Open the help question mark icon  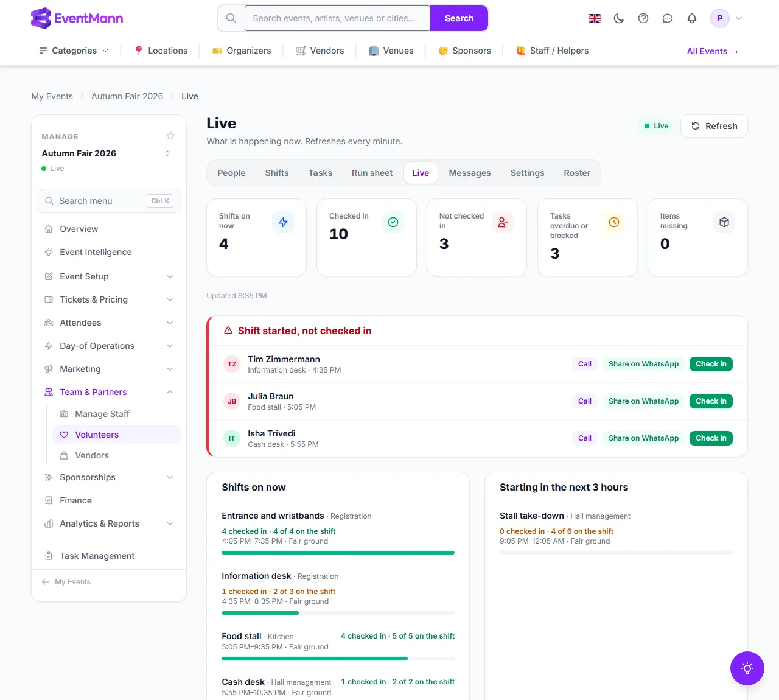click(x=643, y=18)
